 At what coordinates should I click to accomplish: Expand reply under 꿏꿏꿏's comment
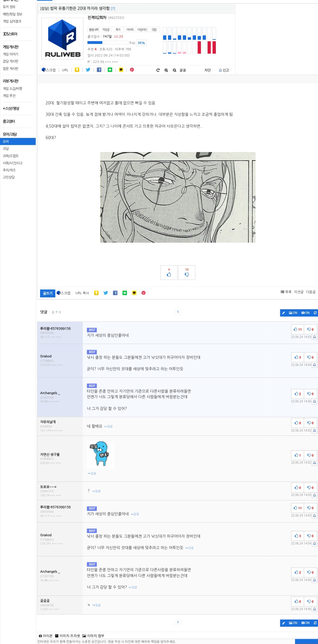pyautogui.click(x=97, y=605)
